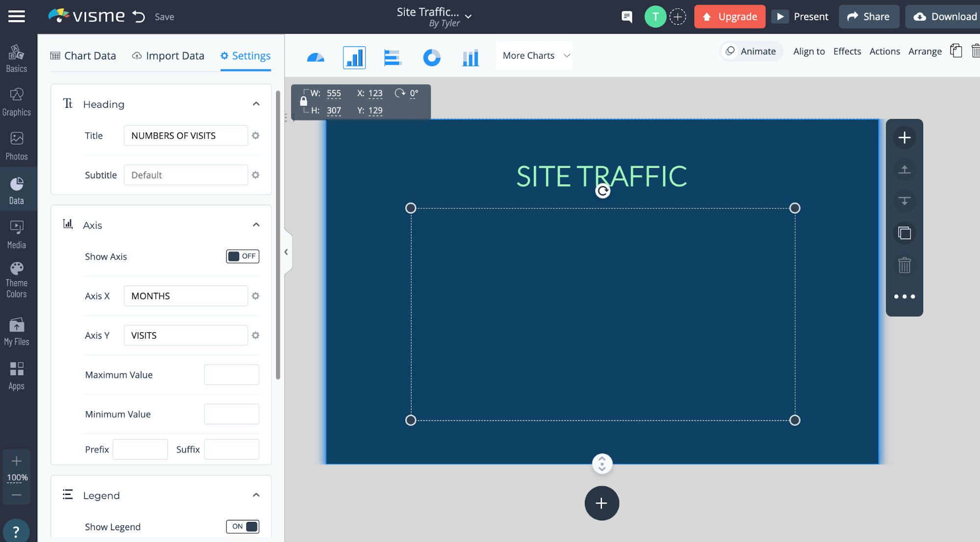Image resolution: width=980 pixels, height=542 pixels.
Task: Open the Apps sidebar panel
Action: [17, 376]
